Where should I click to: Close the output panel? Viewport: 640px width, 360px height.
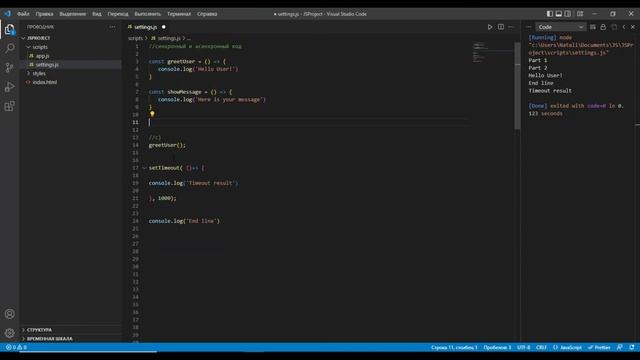point(633,27)
